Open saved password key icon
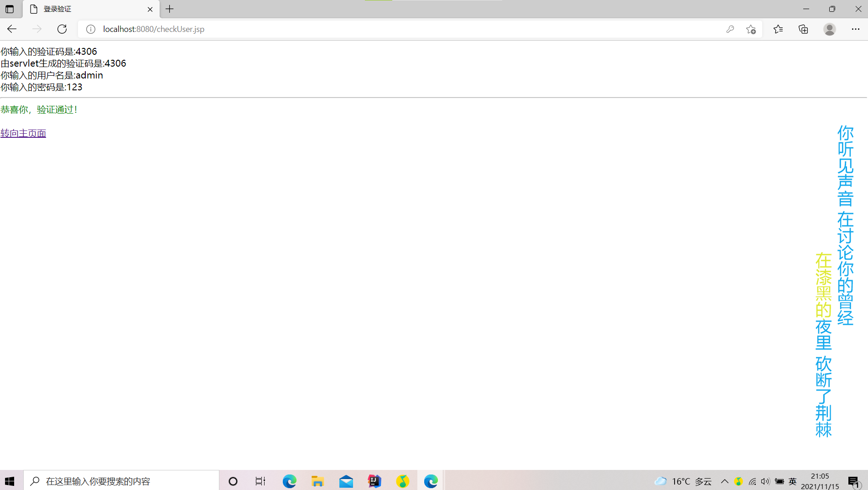This screenshot has width=868, height=490. (730, 29)
